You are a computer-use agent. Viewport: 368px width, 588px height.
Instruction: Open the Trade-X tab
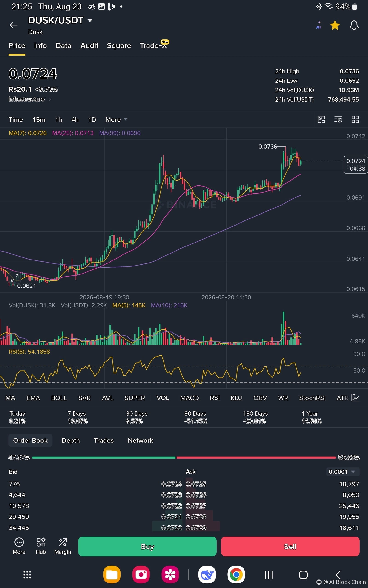154,45
